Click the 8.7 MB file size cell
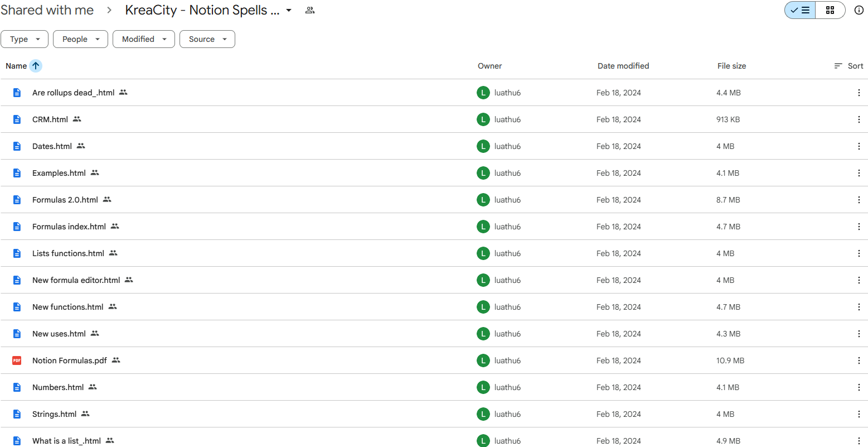The image size is (868, 447). (x=728, y=200)
